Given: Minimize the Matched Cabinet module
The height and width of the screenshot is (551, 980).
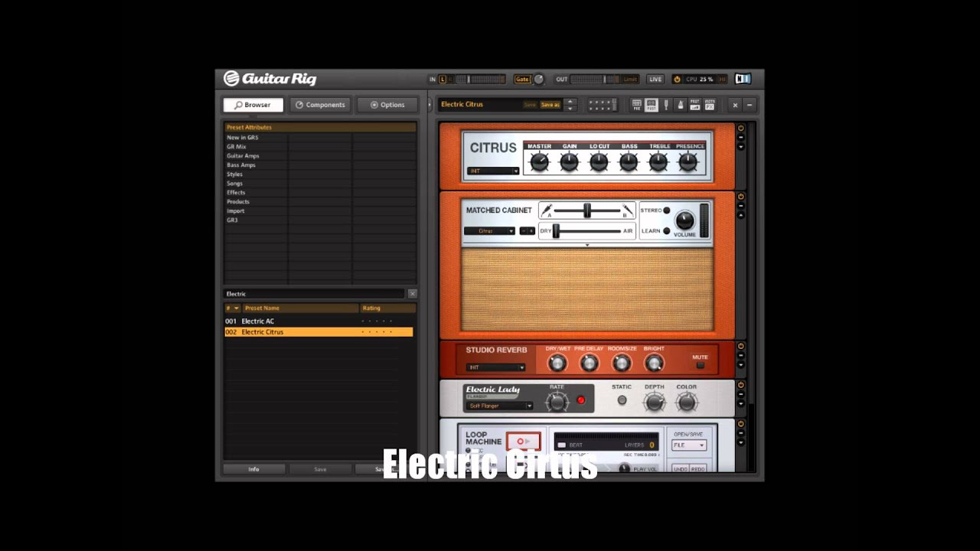Looking at the screenshot, I should 740,207.
